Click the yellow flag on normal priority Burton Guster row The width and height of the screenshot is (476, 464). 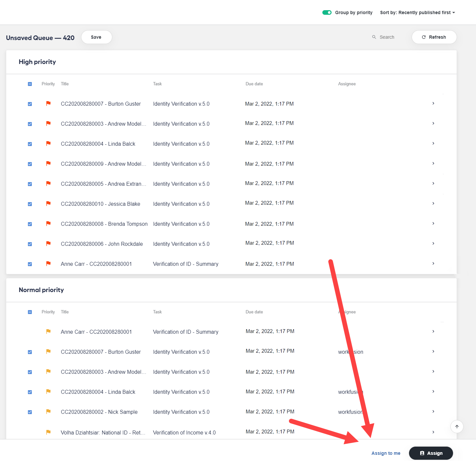(x=48, y=351)
